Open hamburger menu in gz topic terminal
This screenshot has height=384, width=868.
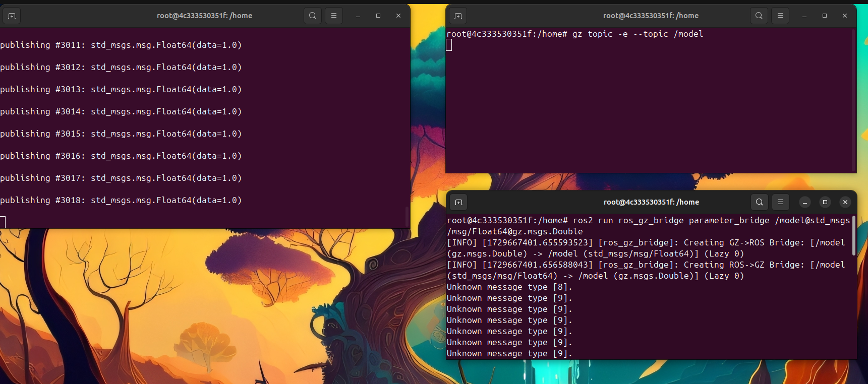pos(780,16)
